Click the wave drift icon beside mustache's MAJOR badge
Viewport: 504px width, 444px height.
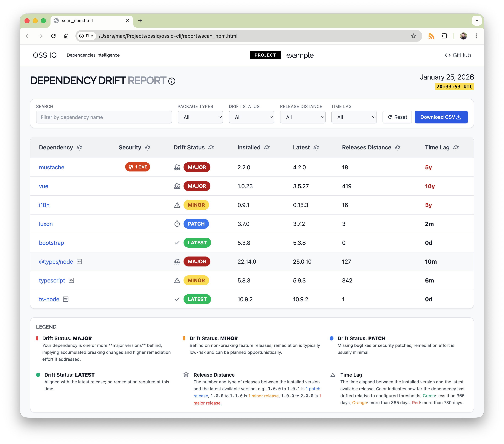coord(177,167)
